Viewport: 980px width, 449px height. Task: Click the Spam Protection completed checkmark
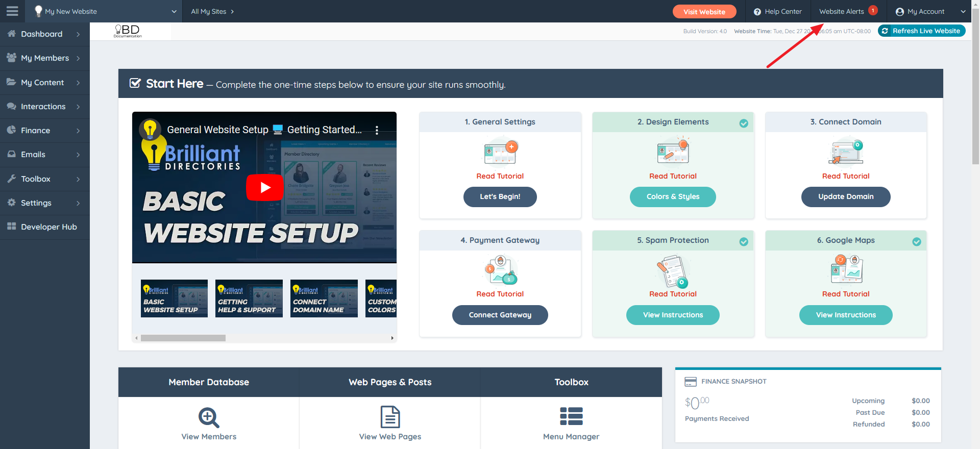744,241
